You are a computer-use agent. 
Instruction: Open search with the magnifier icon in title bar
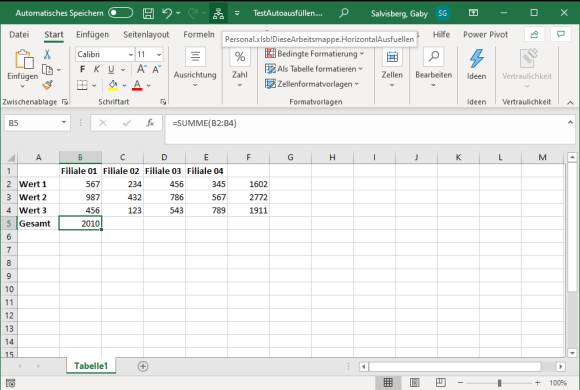(344, 13)
